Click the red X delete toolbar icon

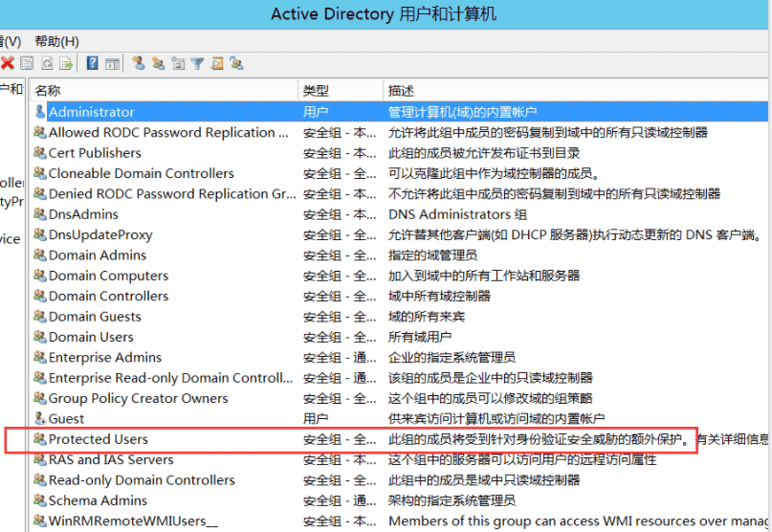[8, 63]
